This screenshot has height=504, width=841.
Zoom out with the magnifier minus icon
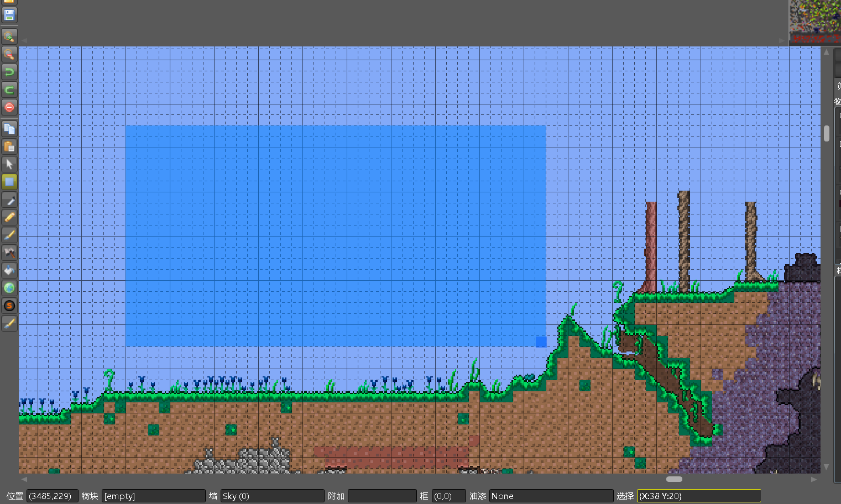coord(9,54)
